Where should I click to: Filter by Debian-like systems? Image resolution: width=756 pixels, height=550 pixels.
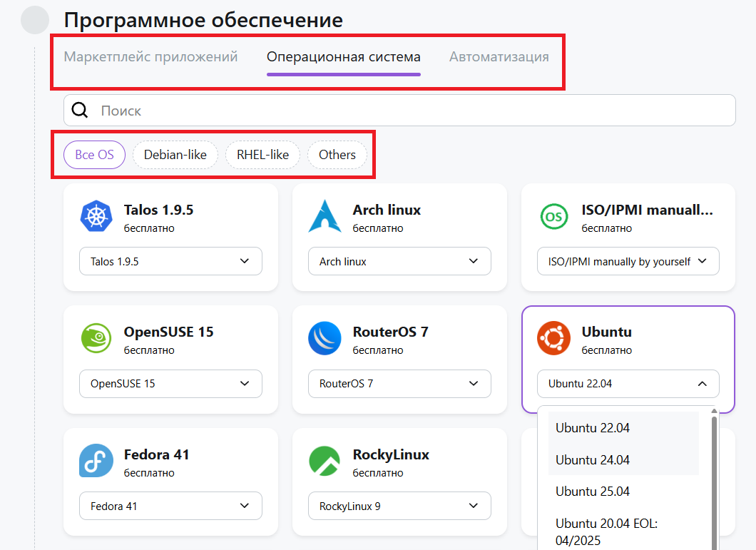click(x=175, y=155)
